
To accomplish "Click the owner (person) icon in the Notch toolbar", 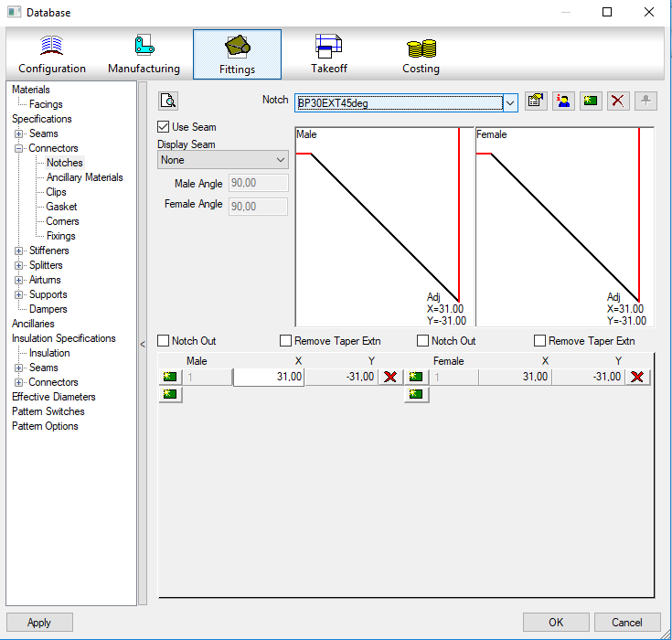I will [x=563, y=101].
